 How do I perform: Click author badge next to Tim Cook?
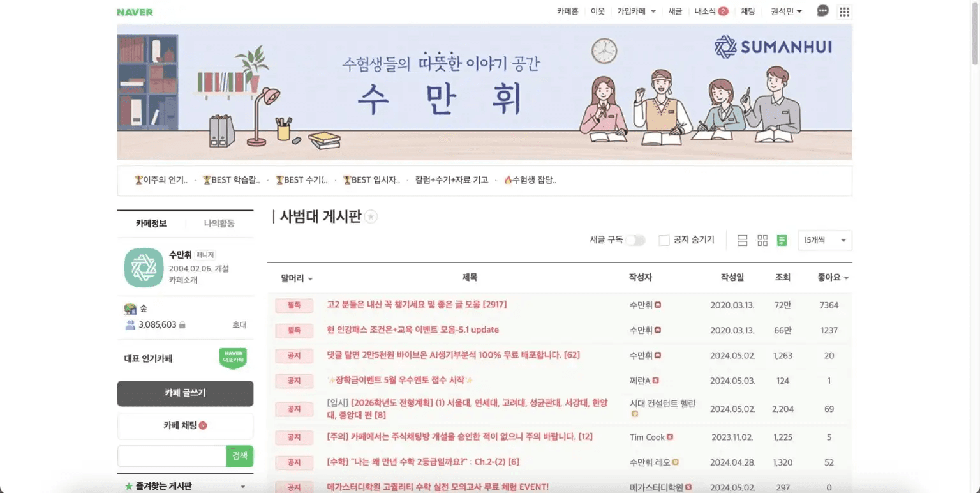670,437
